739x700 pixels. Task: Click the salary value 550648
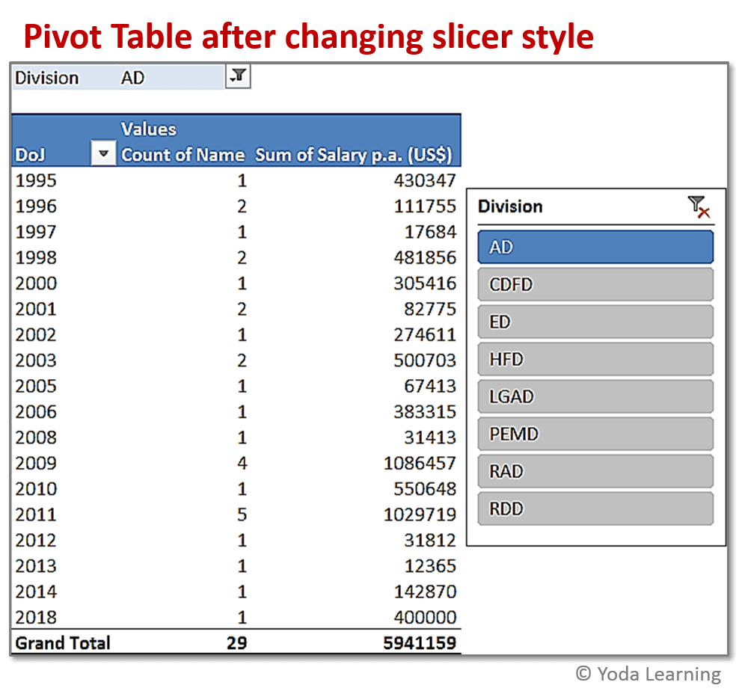pos(425,489)
